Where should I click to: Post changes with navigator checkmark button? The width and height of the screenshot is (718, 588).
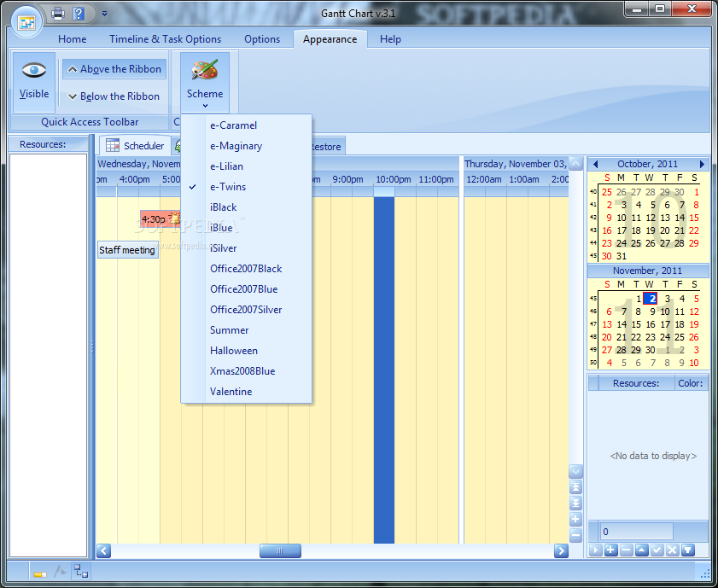[x=657, y=550]
